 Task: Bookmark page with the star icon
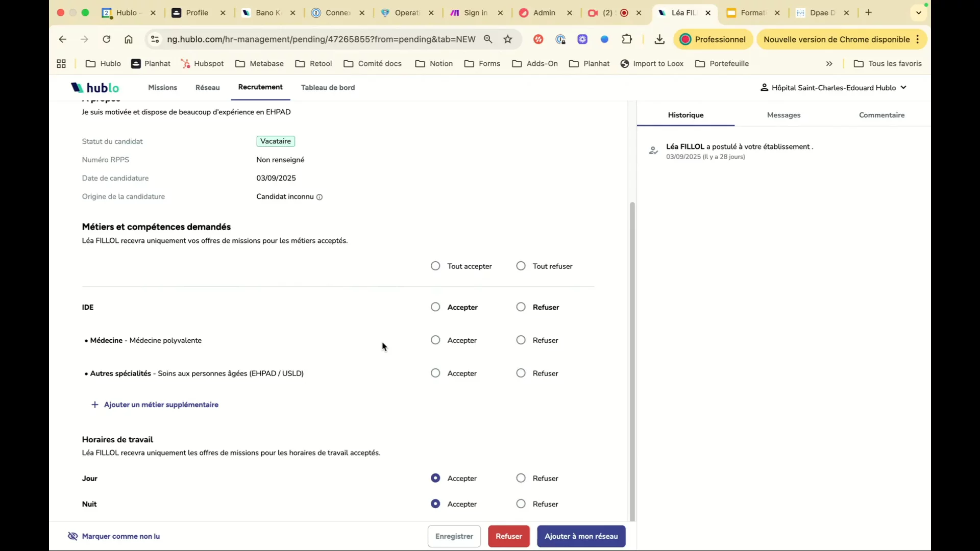click(508, 39)
